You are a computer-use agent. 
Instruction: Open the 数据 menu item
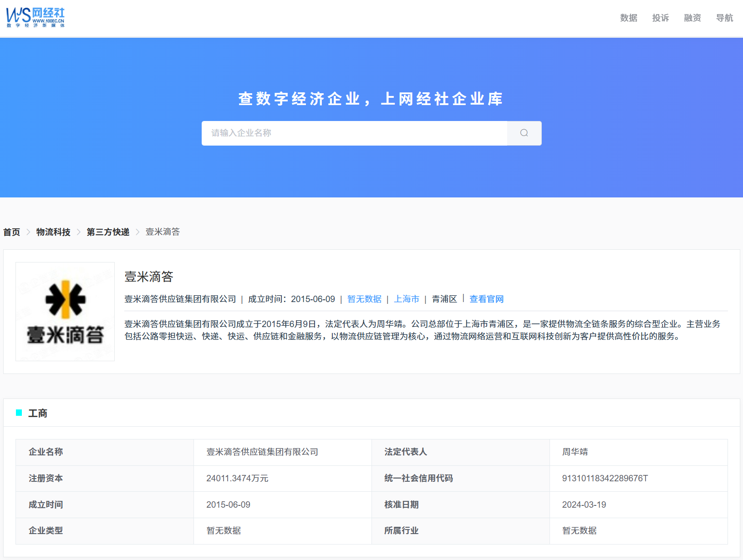point(628,18)
